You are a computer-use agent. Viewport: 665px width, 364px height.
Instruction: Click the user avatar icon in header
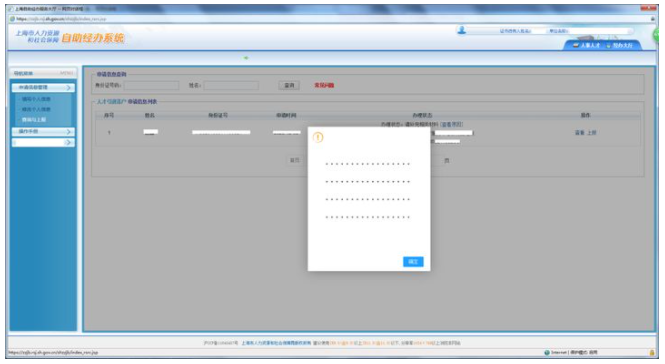coord(461,30)
